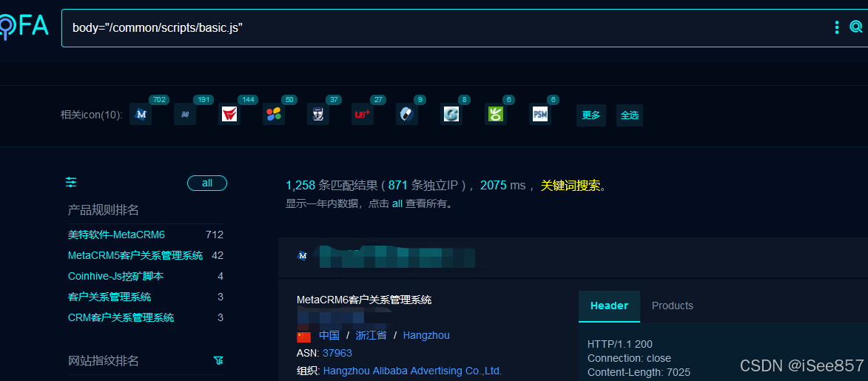
Task: Select the four-color petals icon with count 50
Action: tap(274, 115)
